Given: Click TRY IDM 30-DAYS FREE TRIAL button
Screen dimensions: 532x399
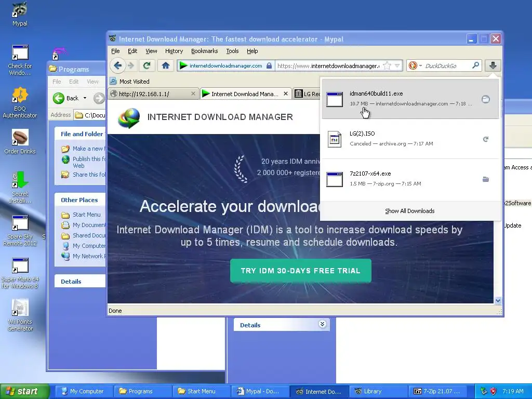Looking at the screenshot, I should (301, 271).
